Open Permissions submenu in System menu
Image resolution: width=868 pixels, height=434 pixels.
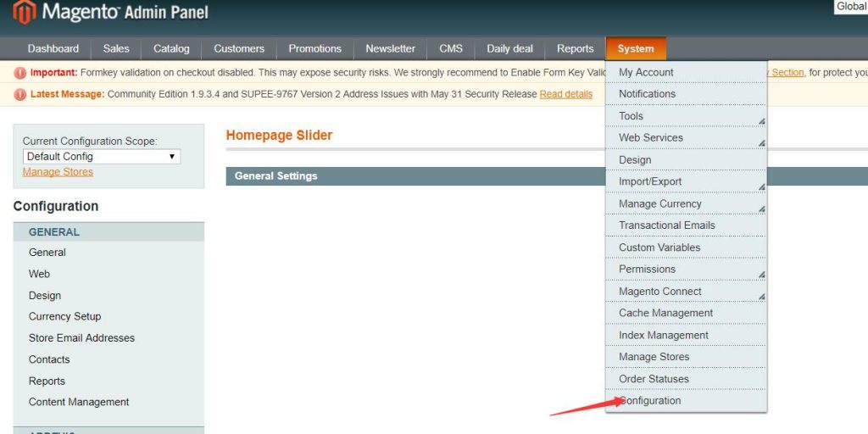647,270
